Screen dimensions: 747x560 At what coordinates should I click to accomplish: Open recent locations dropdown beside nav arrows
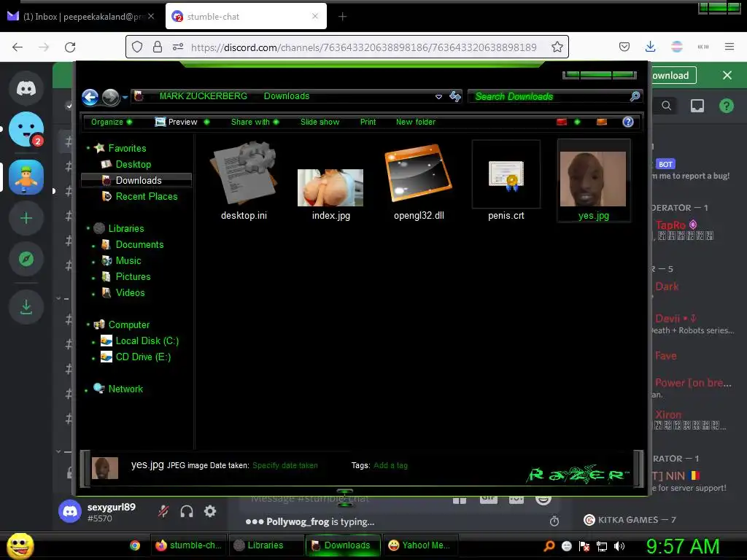(125, 97)
